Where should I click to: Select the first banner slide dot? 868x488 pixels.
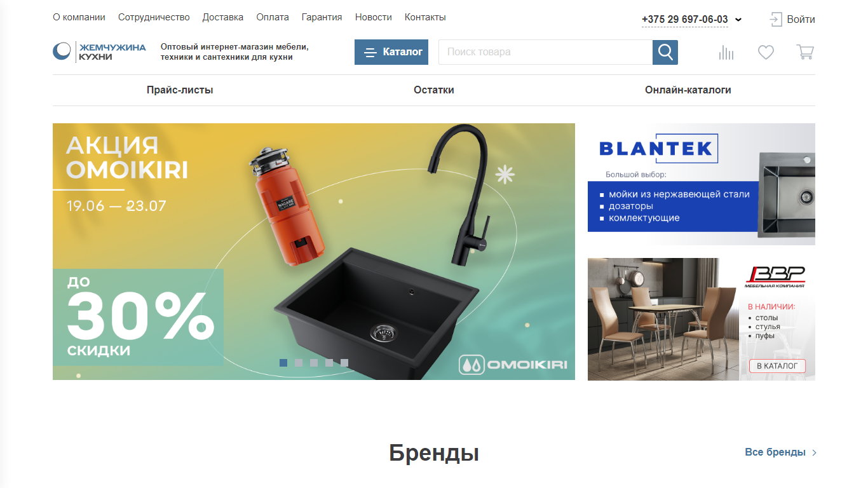pyautogui.click(x=283, y=363)
